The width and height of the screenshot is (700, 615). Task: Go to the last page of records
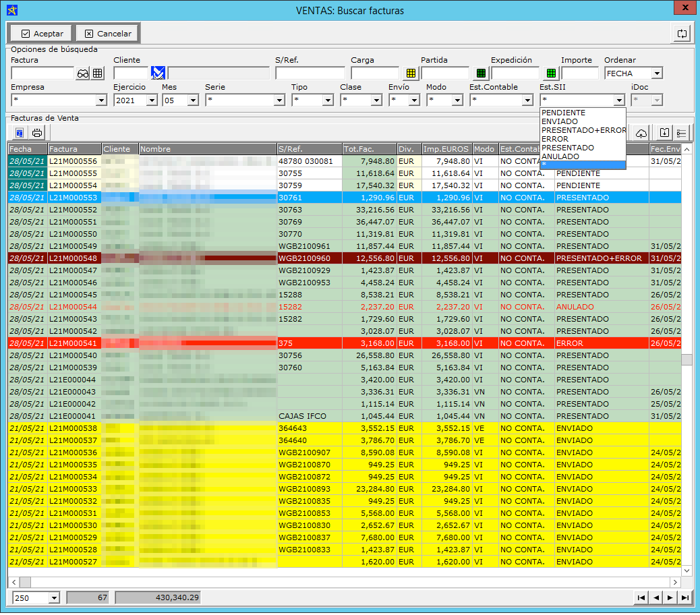click(x=685, y=597)
